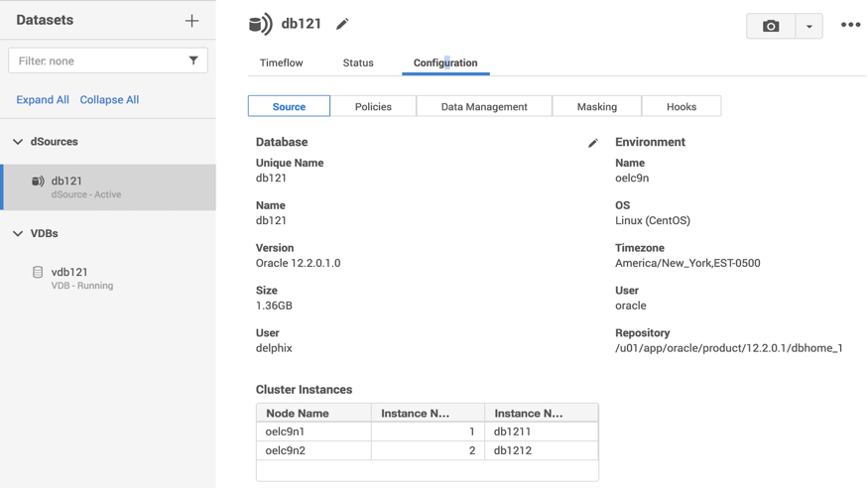The image size is (868, 488).
Task: Switch to the Status tab
Action: click(358, 62)
